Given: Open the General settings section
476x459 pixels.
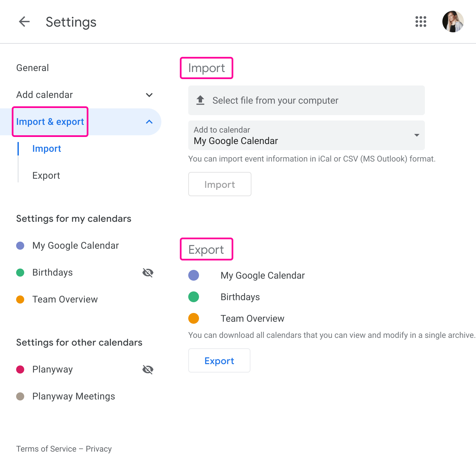Looking at the screenshot, I should click(32, 68).
